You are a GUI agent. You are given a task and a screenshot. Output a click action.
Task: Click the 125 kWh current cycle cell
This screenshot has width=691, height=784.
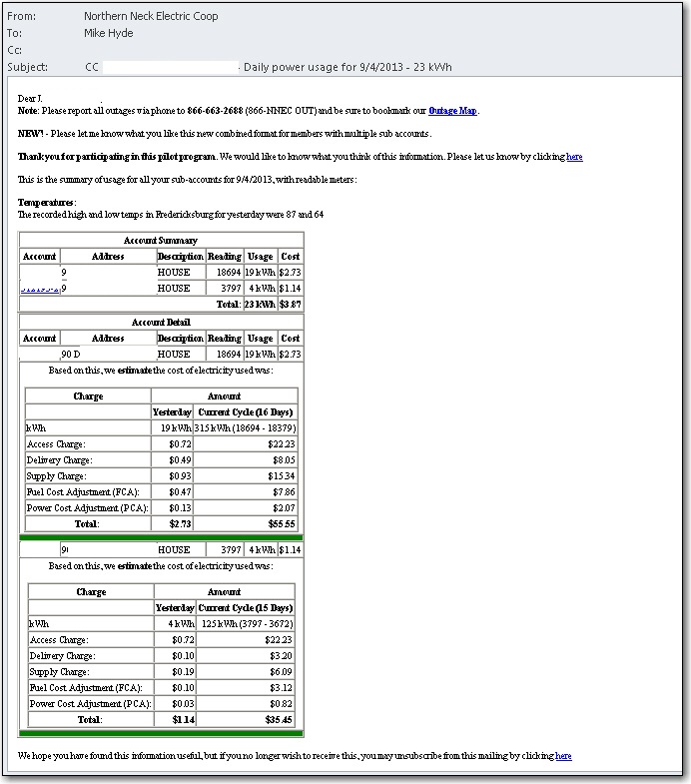246,624
